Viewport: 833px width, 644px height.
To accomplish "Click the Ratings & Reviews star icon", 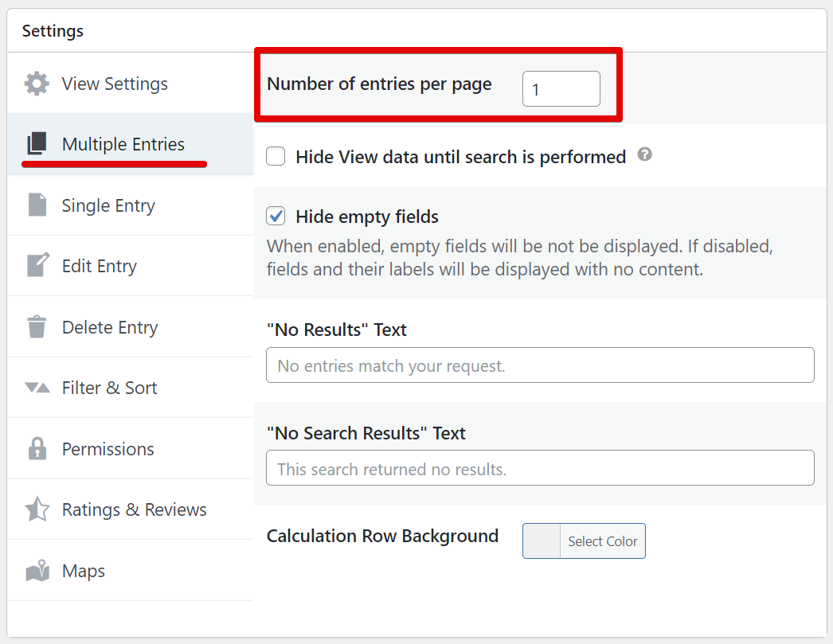I will point(37,509).
